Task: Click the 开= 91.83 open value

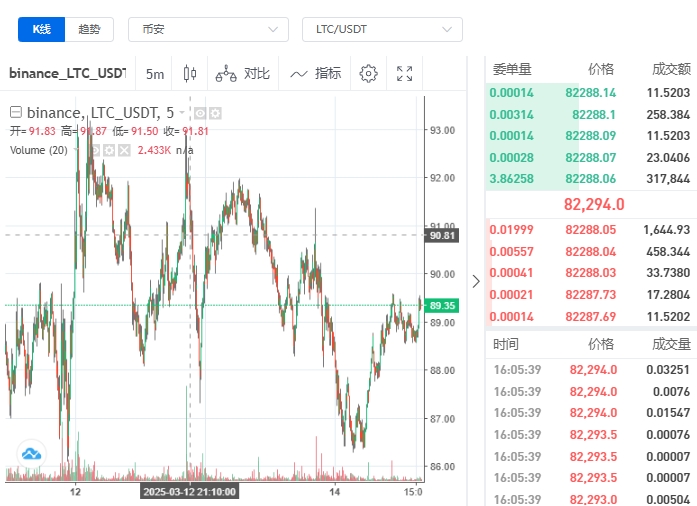Action: (33, 131)
